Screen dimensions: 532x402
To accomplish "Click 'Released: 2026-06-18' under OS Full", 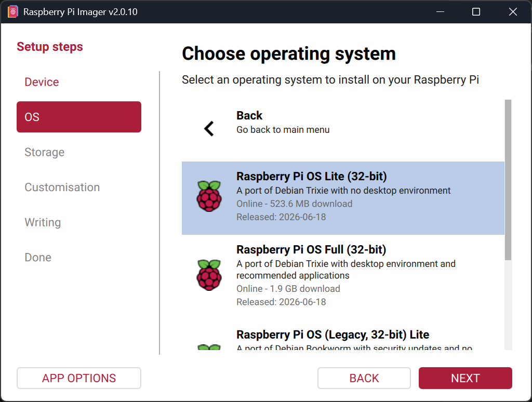I will (281, 302).
